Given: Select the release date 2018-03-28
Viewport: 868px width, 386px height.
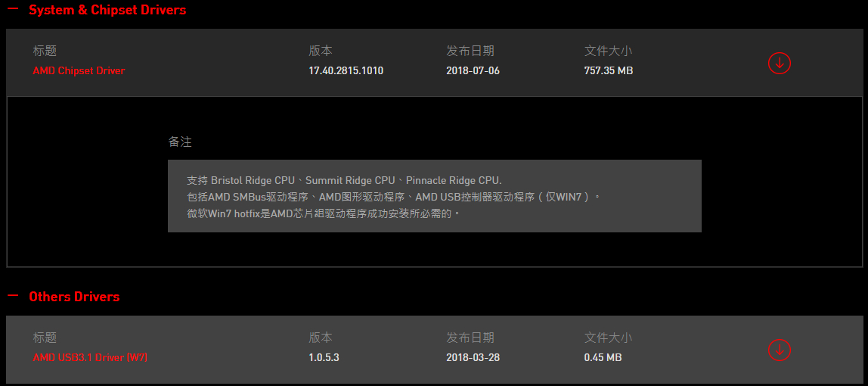Looking at the screenshot, I should (473, 358).
